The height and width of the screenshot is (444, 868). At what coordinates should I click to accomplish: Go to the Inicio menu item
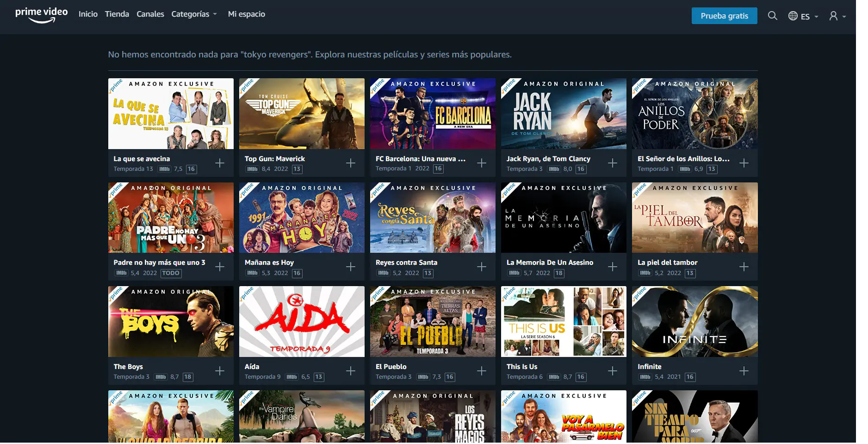[88, 14]
